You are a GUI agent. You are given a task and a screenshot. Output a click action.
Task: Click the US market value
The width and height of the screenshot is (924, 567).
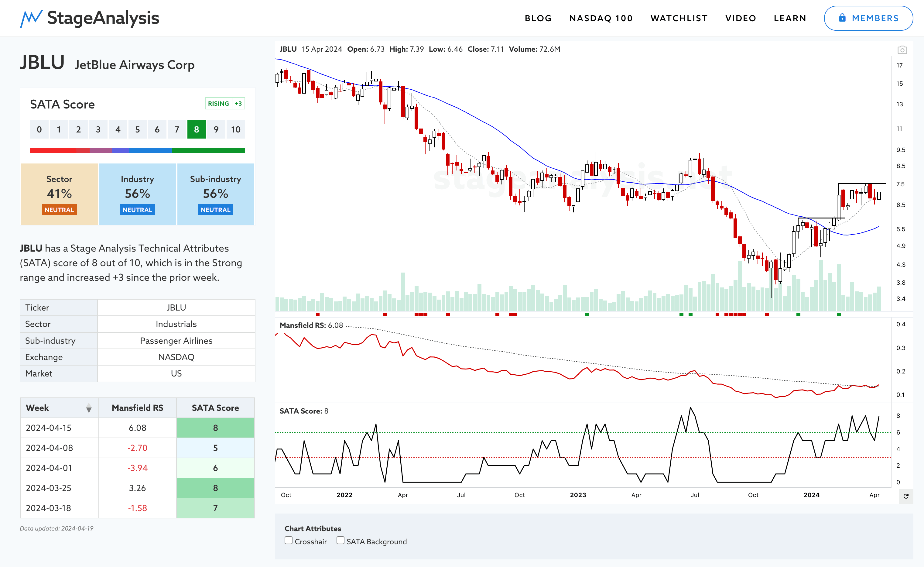[x=176, y=373]
